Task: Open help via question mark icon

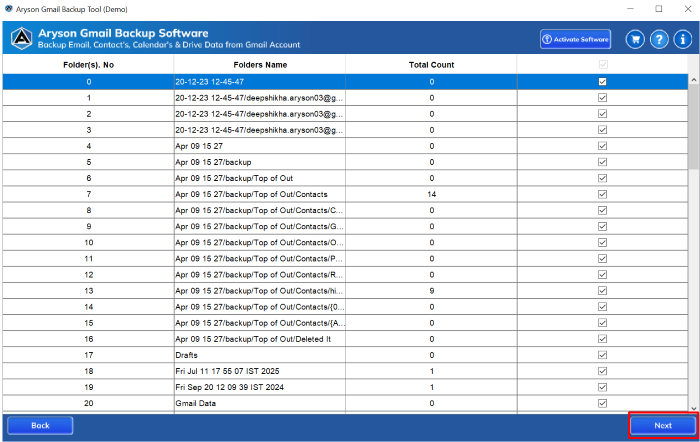Action: point(658,39)
